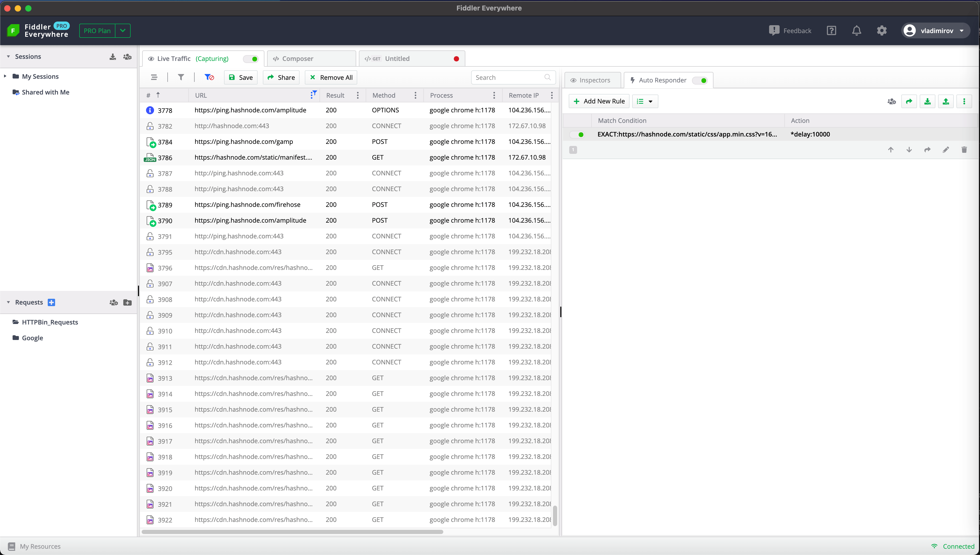Viewport: 980px width, 555px height.
Task: Click the Save button
Action: [x=241, y=77]
